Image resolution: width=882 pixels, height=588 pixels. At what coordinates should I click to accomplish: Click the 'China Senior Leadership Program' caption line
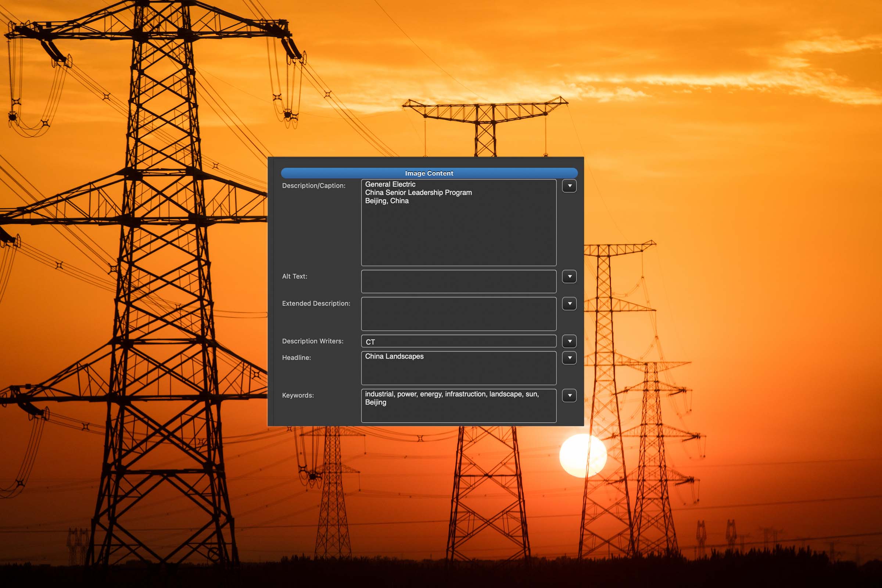point(418,192)
